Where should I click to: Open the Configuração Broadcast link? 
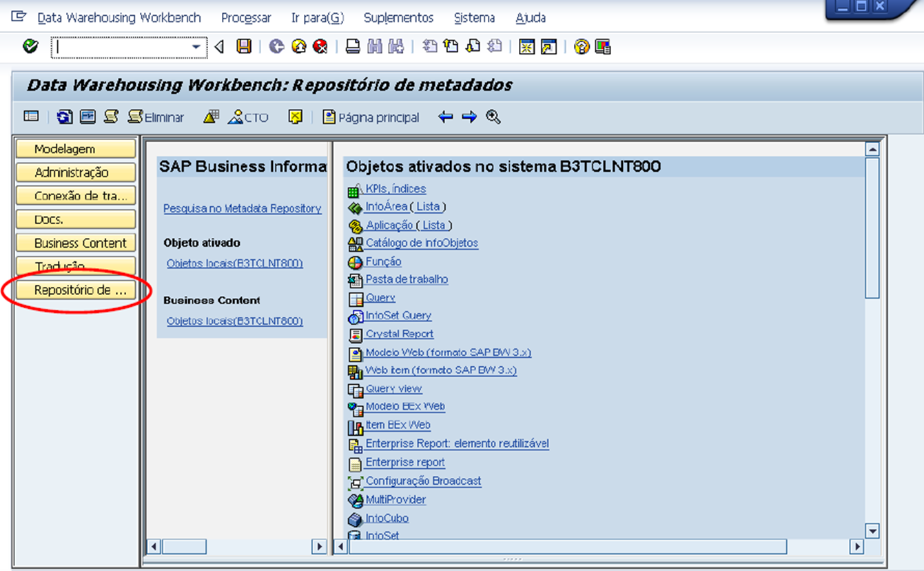pyautogui.click(x=423, y=481)
